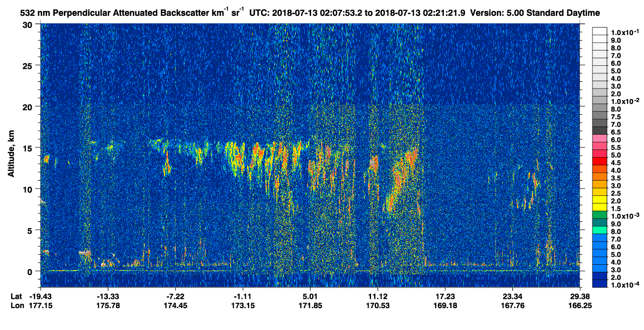The image size is (644, 330).
Task: Click longitude value 166.25
Action: point(580,305)
